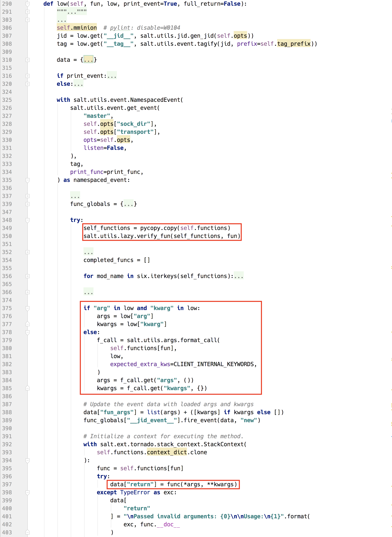This screenshot has height=537, width=392.
Task: Collapse the NamespacedEvent block fold marker at line 335
Action: click(27, 180)
